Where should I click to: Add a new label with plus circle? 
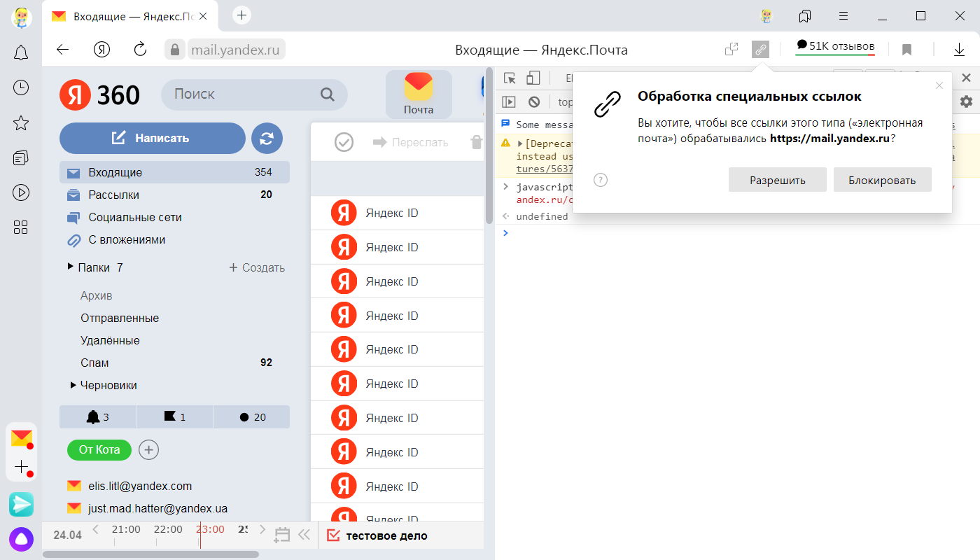click(148, 449)
